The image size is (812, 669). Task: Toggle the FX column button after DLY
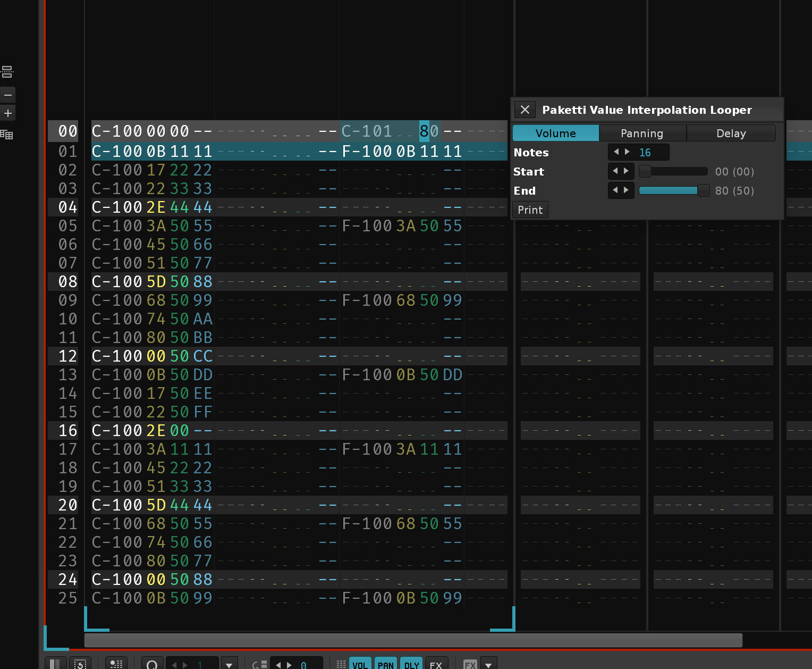(x=436, y=664)
